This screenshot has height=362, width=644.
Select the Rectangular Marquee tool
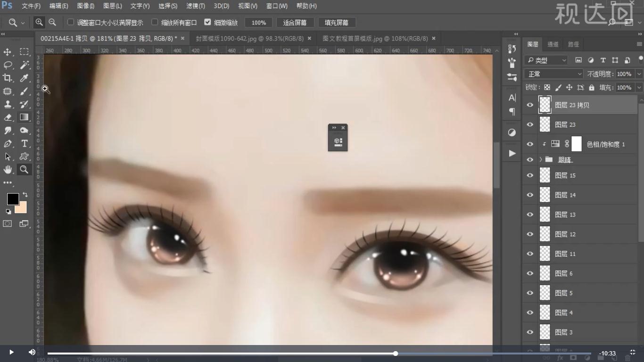(x=24, y=52)
